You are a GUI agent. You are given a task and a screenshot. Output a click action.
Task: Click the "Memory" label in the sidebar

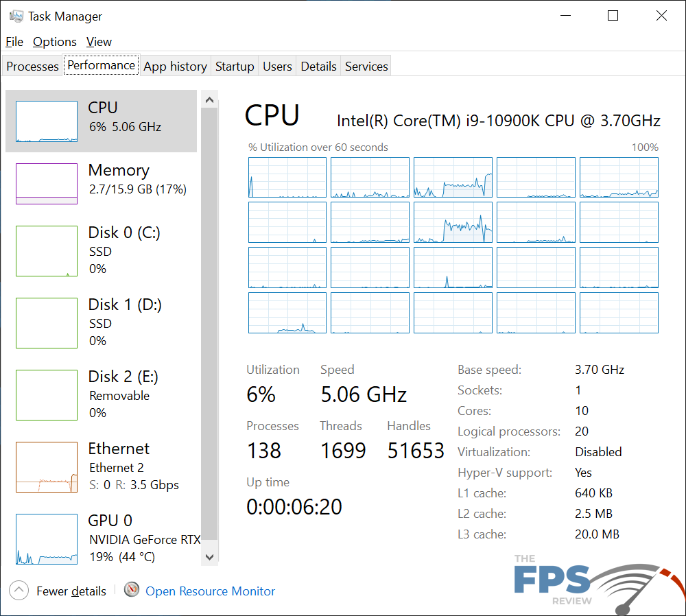click(x=119, y=170)
